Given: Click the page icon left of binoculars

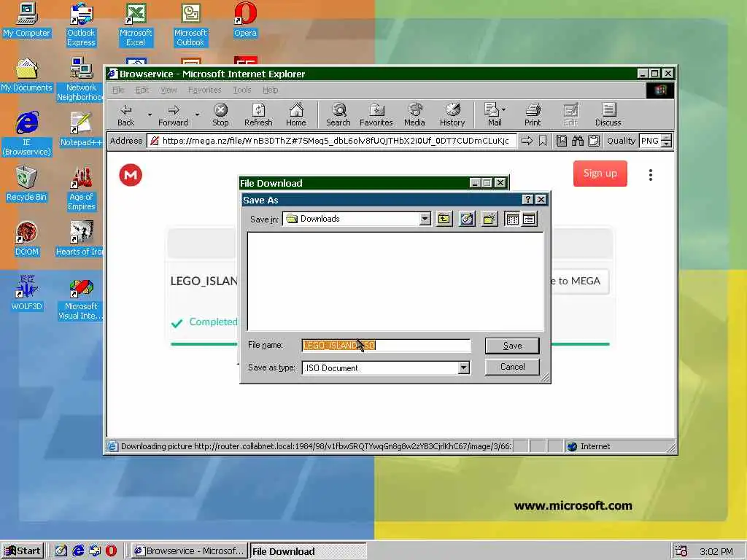Looking at the screenshot, I should (x=562, y=141).
